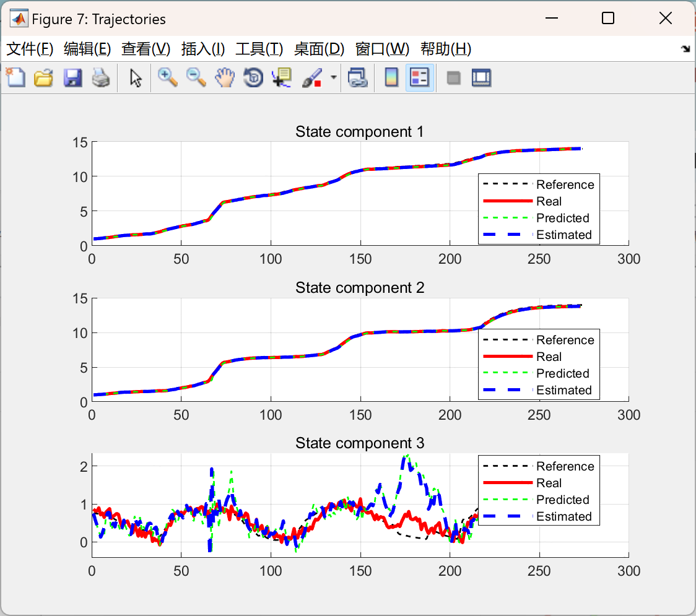Viewport: 696px width, 616px height.
Task: Open the 桌面(D) menu
Action: click(319, 49)
